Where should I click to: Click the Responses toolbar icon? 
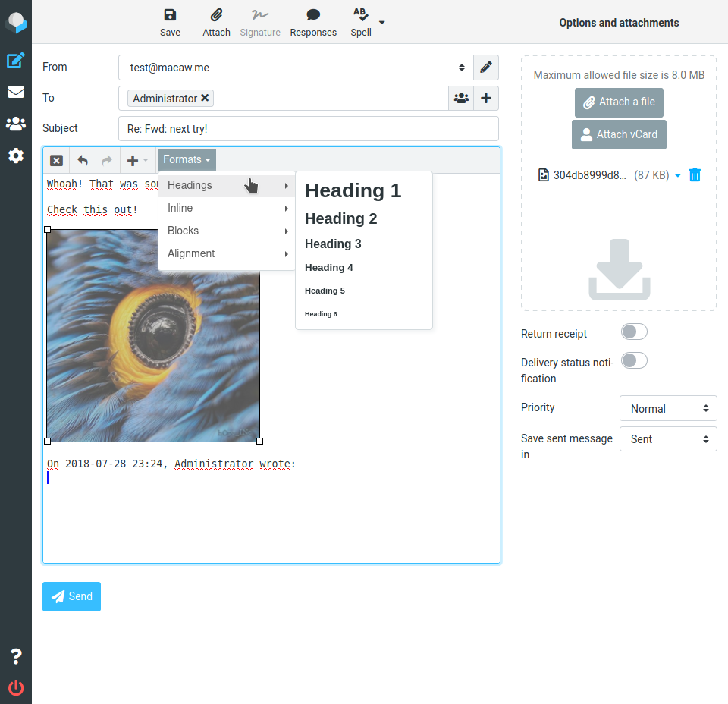click(313, 21)
